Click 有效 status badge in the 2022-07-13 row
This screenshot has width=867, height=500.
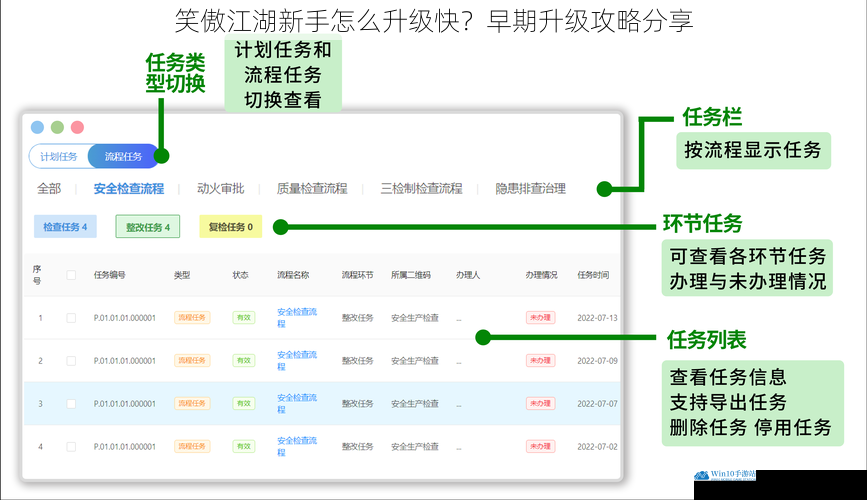tap(244, 317)
